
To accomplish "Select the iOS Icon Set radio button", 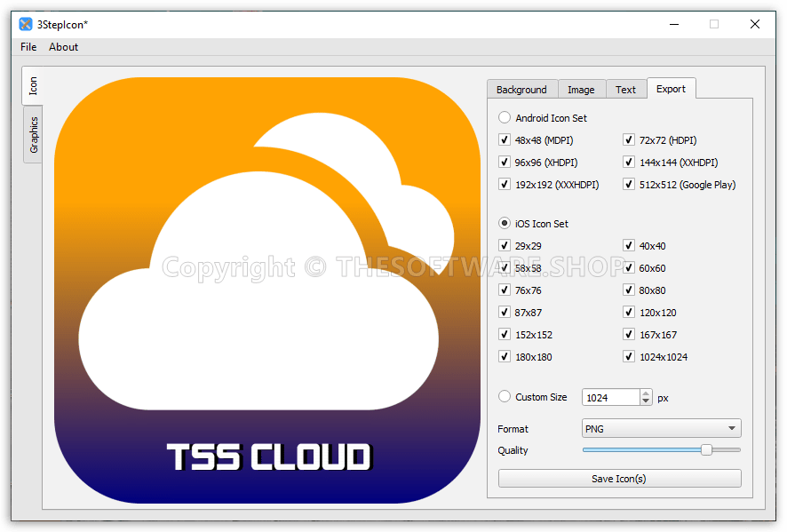I will (505, 224).
